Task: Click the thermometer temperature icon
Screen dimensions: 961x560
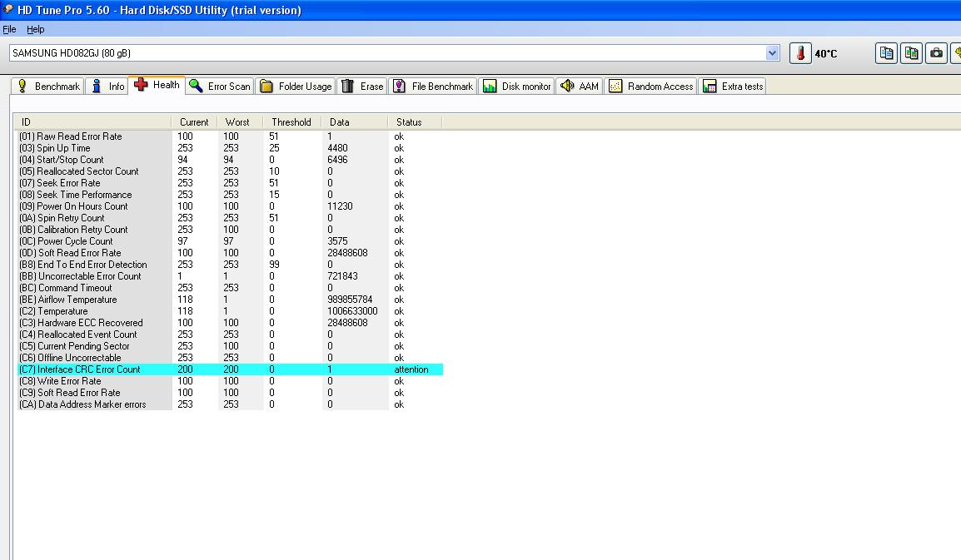Action: click(800, 53)
